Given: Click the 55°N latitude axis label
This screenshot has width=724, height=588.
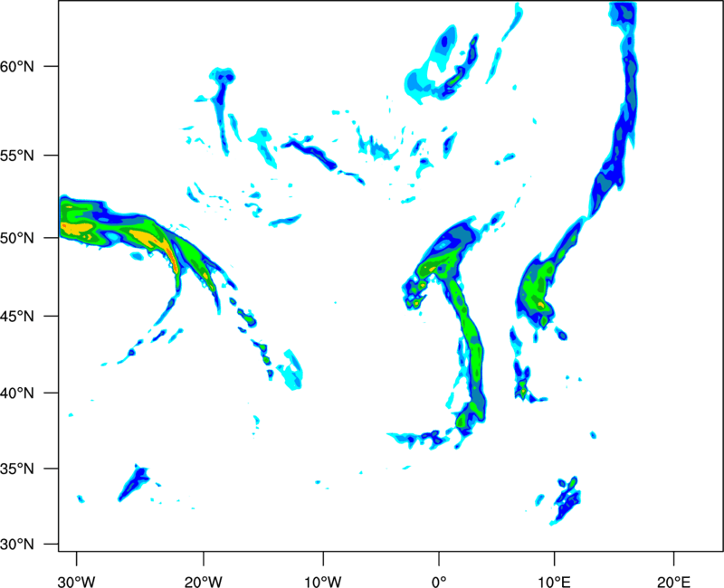Looking at the screenshot, I should [17, 156].
